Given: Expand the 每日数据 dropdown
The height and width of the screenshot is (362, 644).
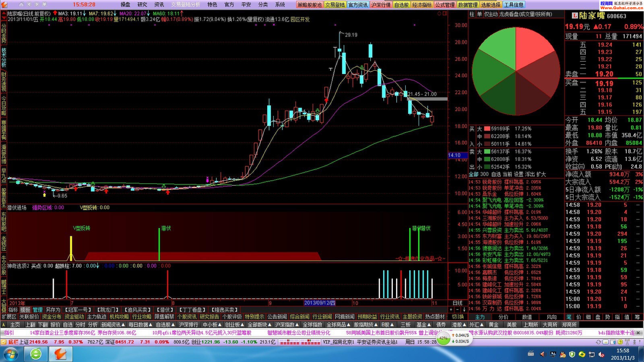Looking at the screenshot, I should [x=140, y=325].
